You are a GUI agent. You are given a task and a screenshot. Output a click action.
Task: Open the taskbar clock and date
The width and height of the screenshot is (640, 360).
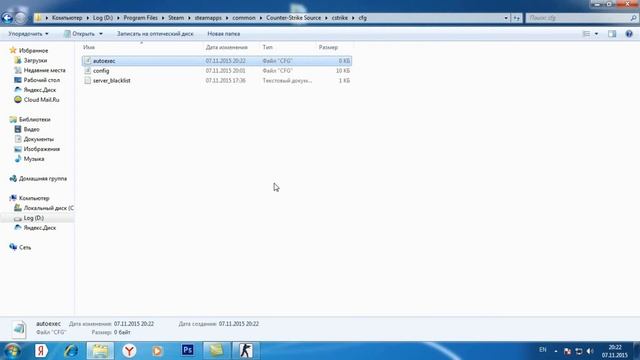[614, 351]
